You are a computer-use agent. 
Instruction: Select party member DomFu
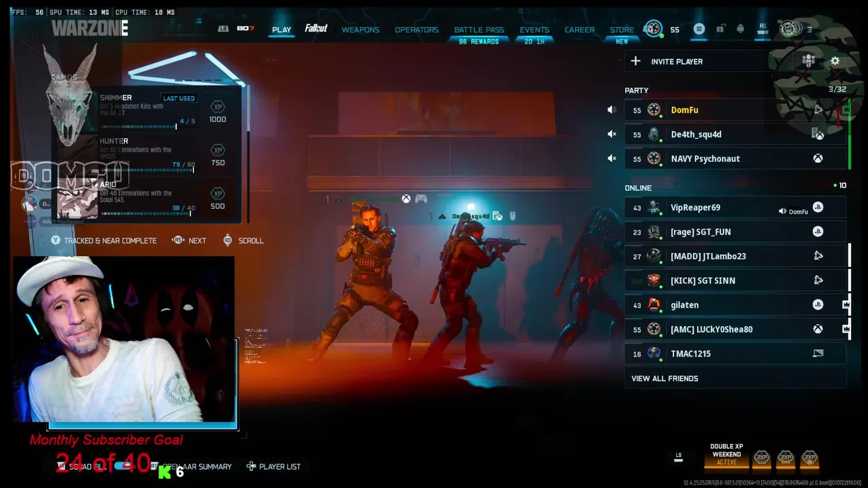click(x=735, y=110)
